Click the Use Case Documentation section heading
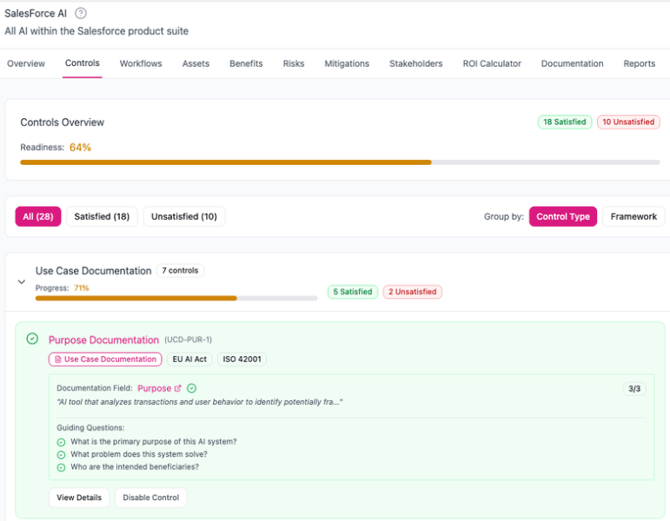 [x=93, y=271]
